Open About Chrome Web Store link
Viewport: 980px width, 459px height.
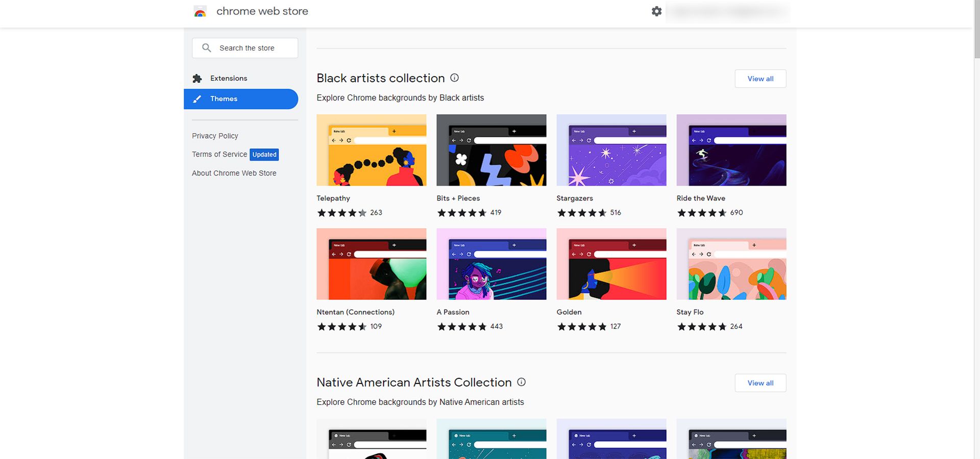click(234, 173)
